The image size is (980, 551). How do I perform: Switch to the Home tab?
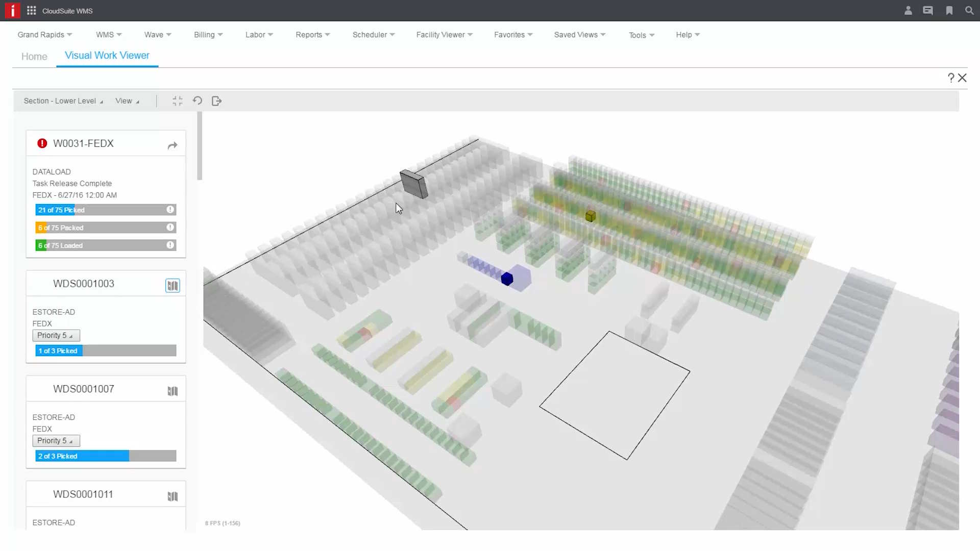(x=34, y=57)
